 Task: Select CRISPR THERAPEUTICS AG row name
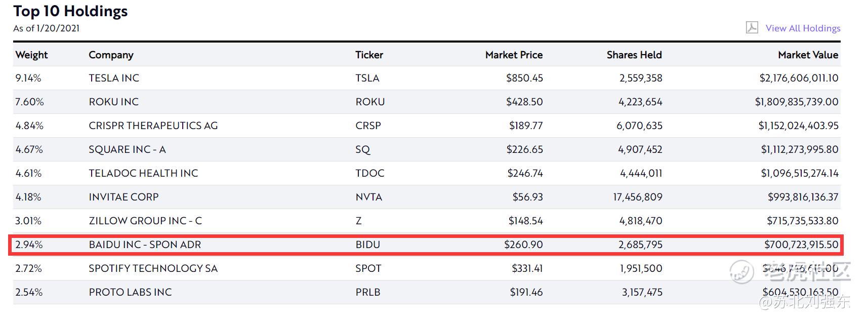pyautogui.click(x=153, y=126)
